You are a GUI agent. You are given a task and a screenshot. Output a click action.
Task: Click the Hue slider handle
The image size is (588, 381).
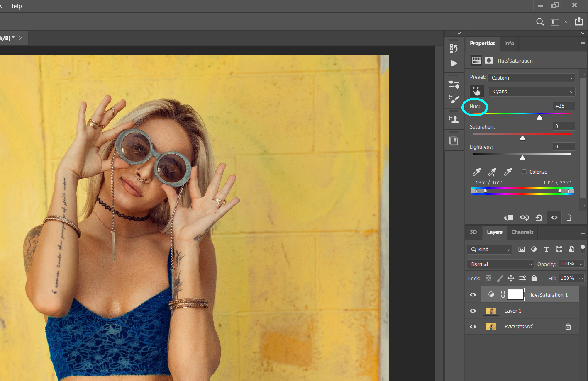pyautogui.click(x=539, y=118)
